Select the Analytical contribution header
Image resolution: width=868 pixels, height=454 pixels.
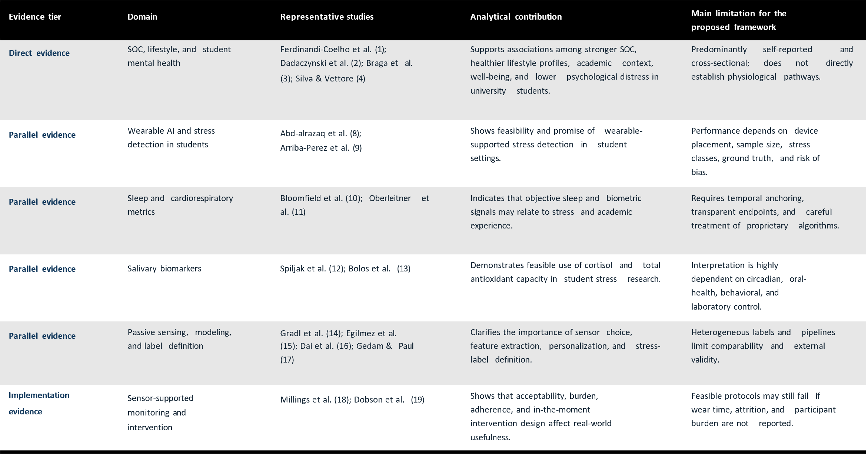pyautogui.click(x=516, y=17)
